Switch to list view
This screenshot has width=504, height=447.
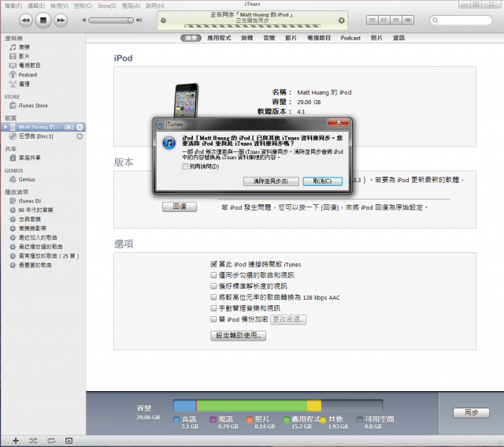click(372, 20)
